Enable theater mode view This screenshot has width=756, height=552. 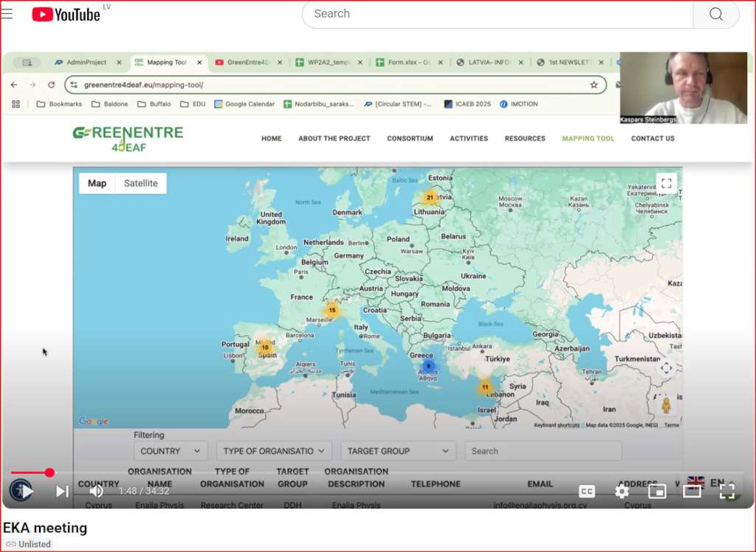[x=692, y=491]
